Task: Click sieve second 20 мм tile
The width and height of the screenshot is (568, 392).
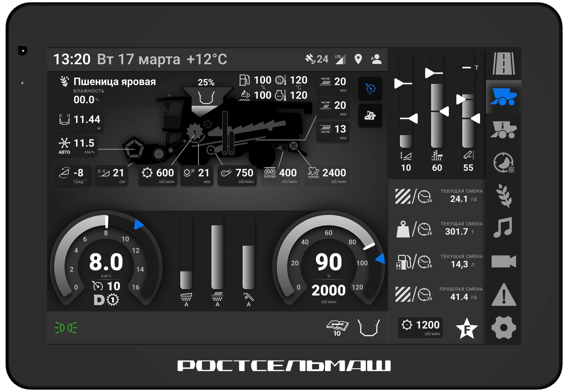Action: coord(333,108)
